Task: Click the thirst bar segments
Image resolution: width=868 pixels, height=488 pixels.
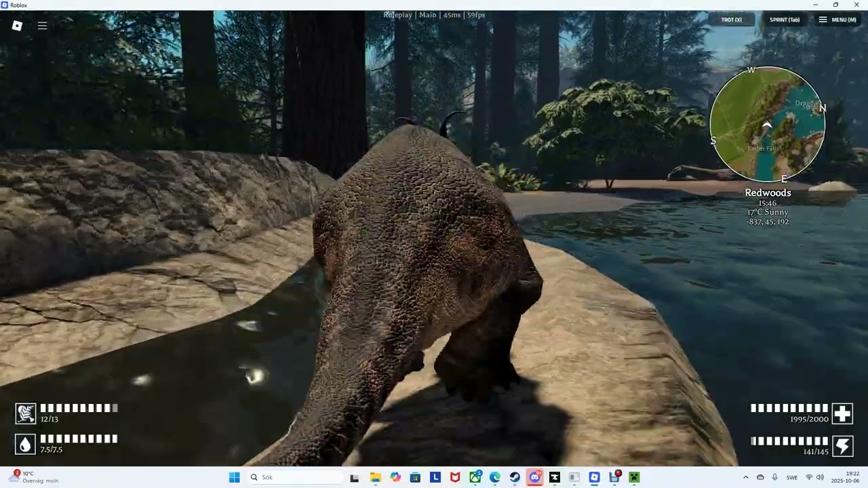Action: tap(79, 439)
